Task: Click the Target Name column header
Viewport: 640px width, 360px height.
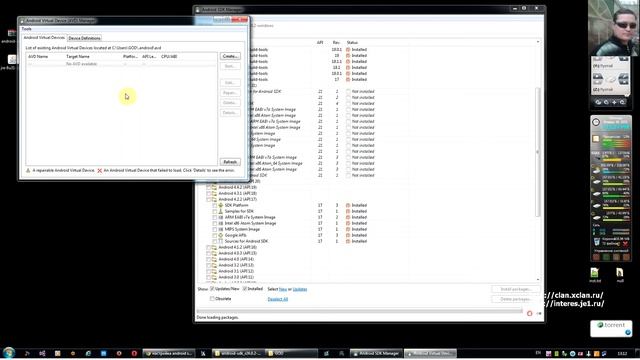Action: [78, 56]
